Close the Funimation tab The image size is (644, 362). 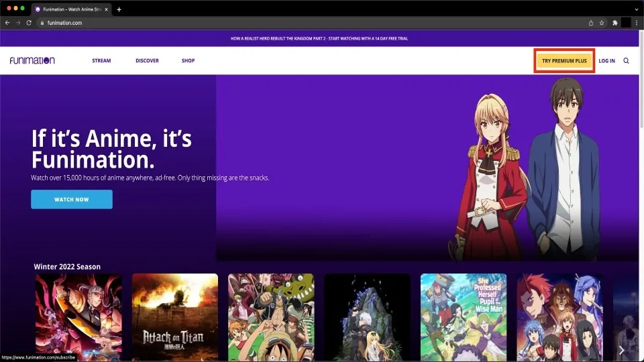tap(106, 9)
